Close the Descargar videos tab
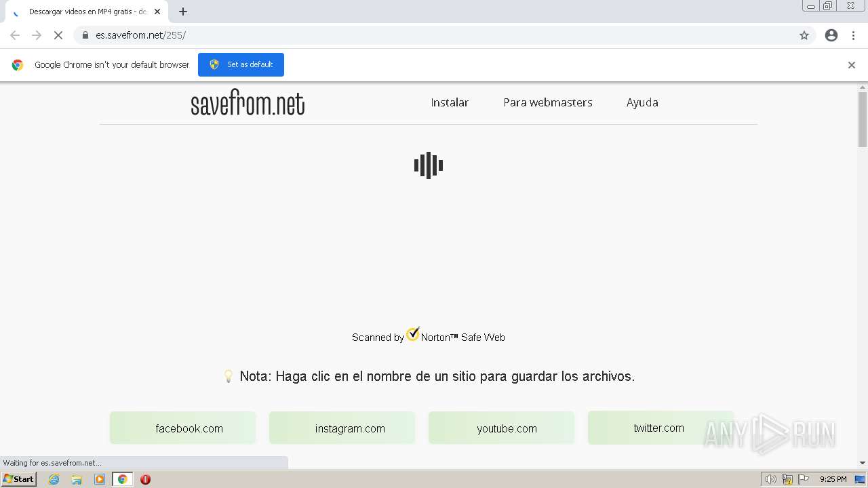Screen dimensions: 868x488 (157, 12)
